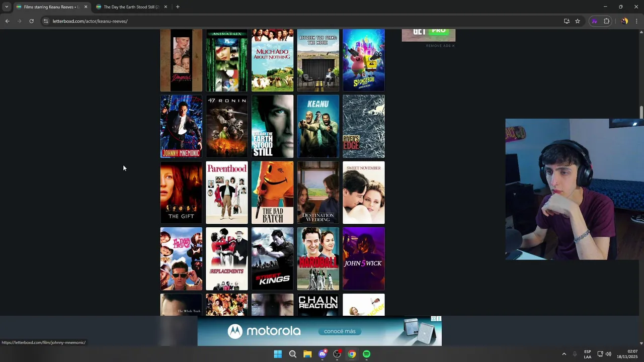
Task: Open the Windows Start menu
Action: coord(278,354)
